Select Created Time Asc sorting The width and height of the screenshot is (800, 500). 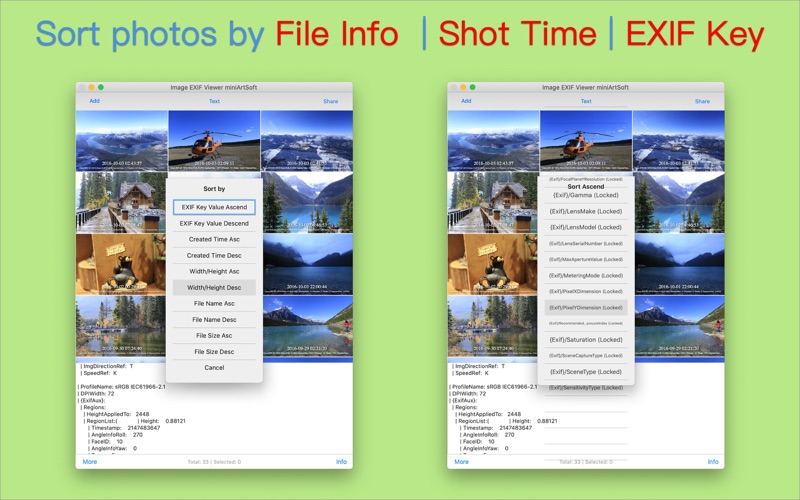214,239
